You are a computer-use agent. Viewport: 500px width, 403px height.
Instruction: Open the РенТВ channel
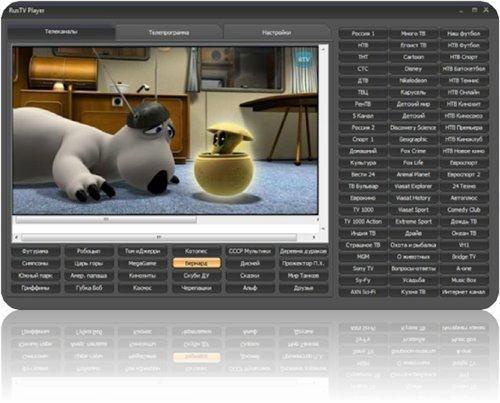coord(363,104)
